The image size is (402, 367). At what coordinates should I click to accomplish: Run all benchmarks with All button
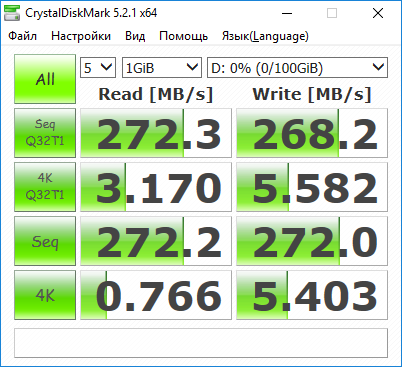click(x=45, y=79)
